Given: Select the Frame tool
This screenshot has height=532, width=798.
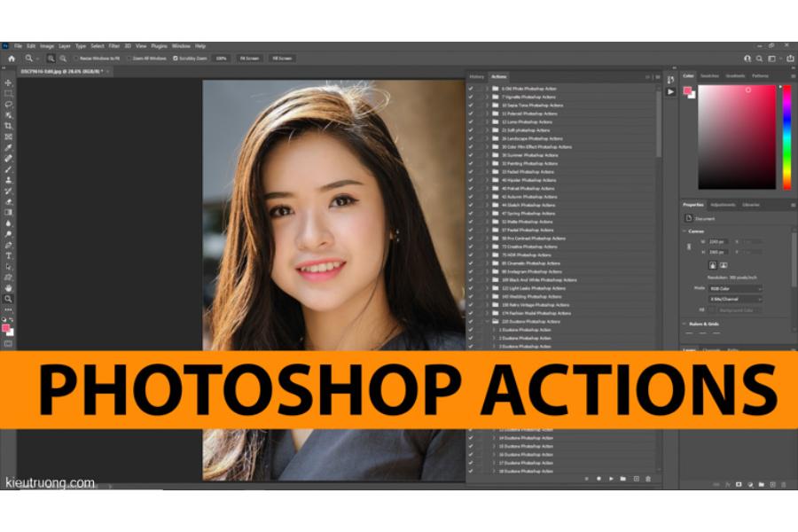Looking at the screenshot, I should (x=8, y=137).
